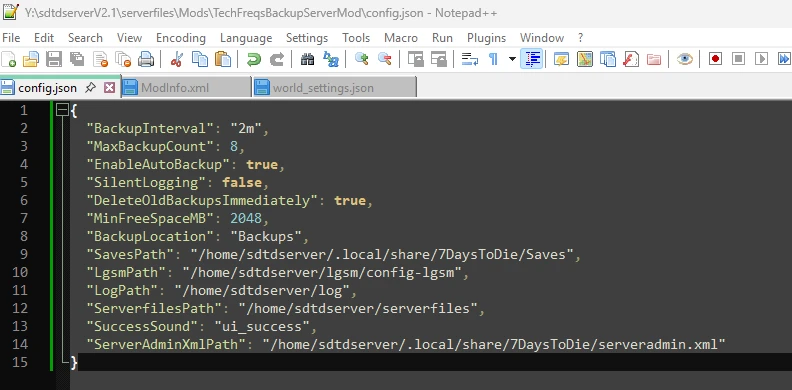Close the config.json tab with red X
The width and height of the screenshot is (792, 390).
click(x=109, y=88)
